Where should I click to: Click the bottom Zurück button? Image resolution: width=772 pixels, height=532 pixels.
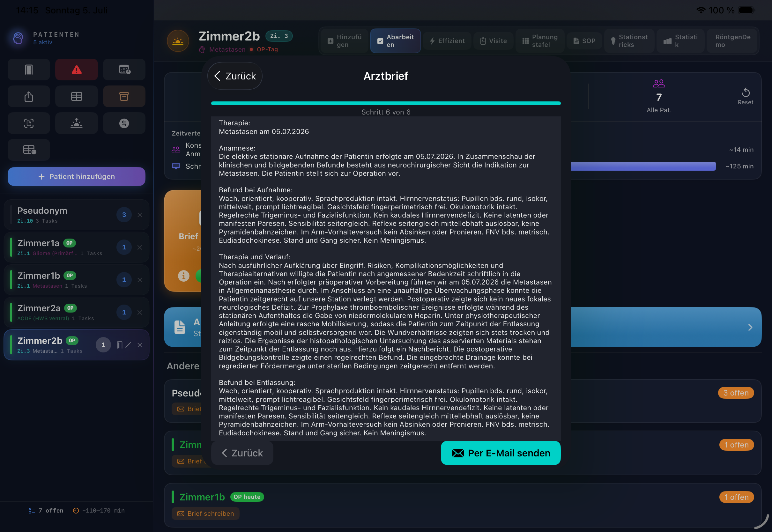242,453
